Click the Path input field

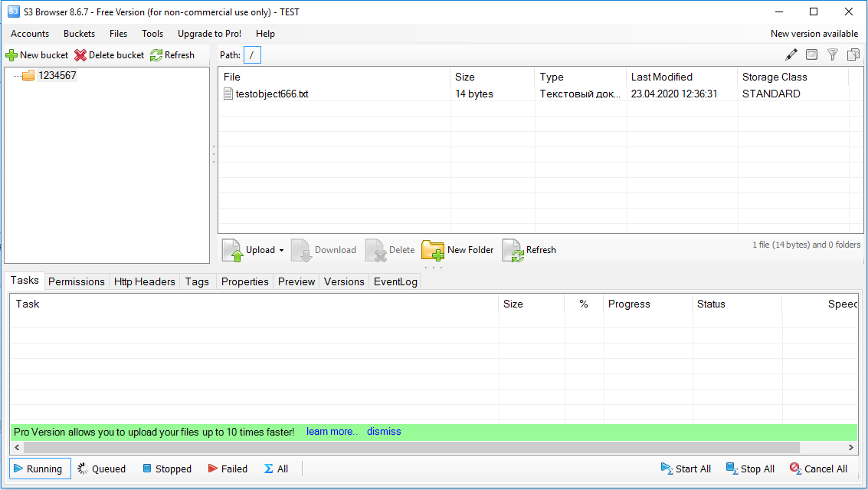pyautogui.click(x=252, y=55)
